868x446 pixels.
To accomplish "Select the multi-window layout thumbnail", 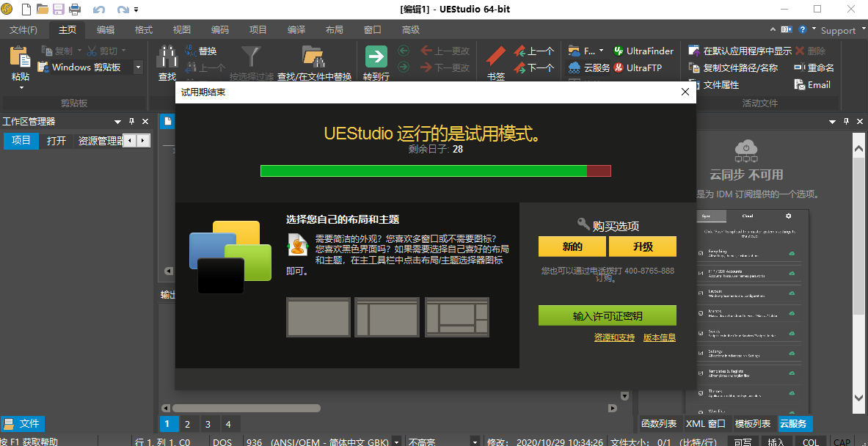I will coord(457,317).
